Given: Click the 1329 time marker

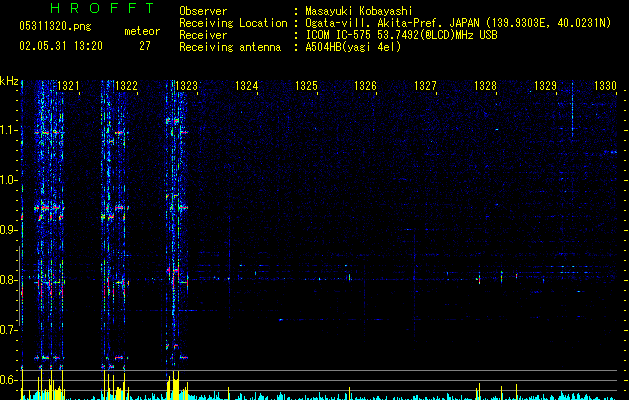Looking at the screenshot, I should [545, 86].
